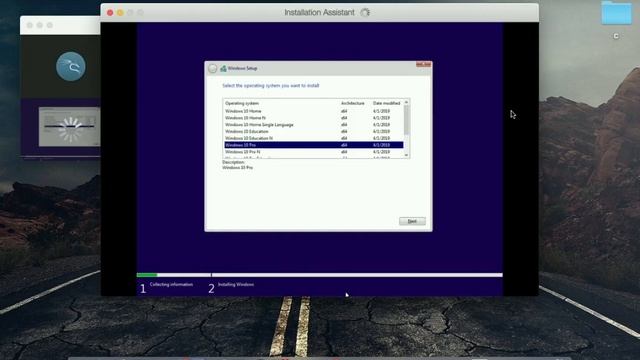Minimize the Installation Assistant window
Image resolution: width=640 pixels, height=360 pixels.
120,13
